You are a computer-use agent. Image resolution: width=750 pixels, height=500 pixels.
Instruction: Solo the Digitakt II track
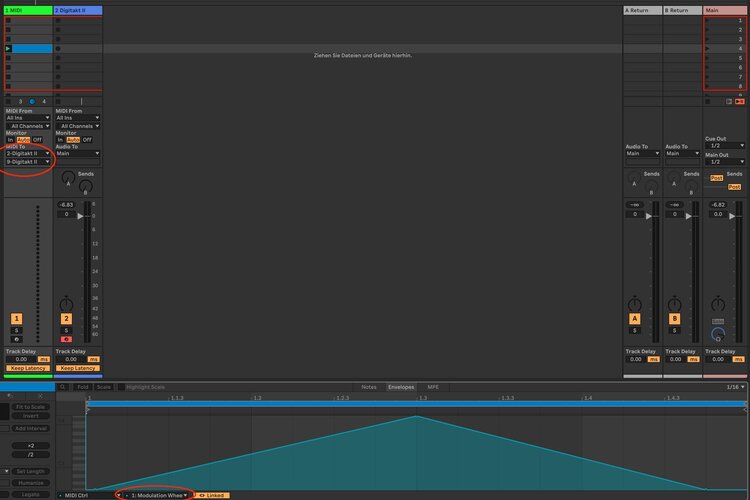(x=66, y=330)
